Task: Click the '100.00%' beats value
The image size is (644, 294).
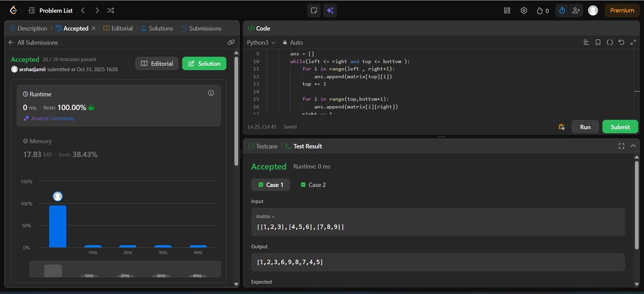Action: click(72, 107)
